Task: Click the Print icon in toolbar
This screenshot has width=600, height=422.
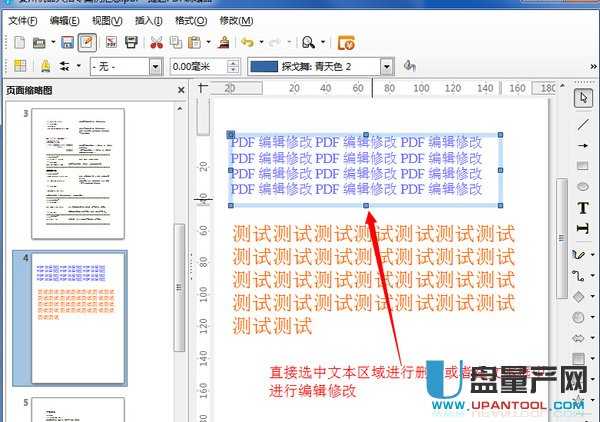Action: [x=132, y=42]
